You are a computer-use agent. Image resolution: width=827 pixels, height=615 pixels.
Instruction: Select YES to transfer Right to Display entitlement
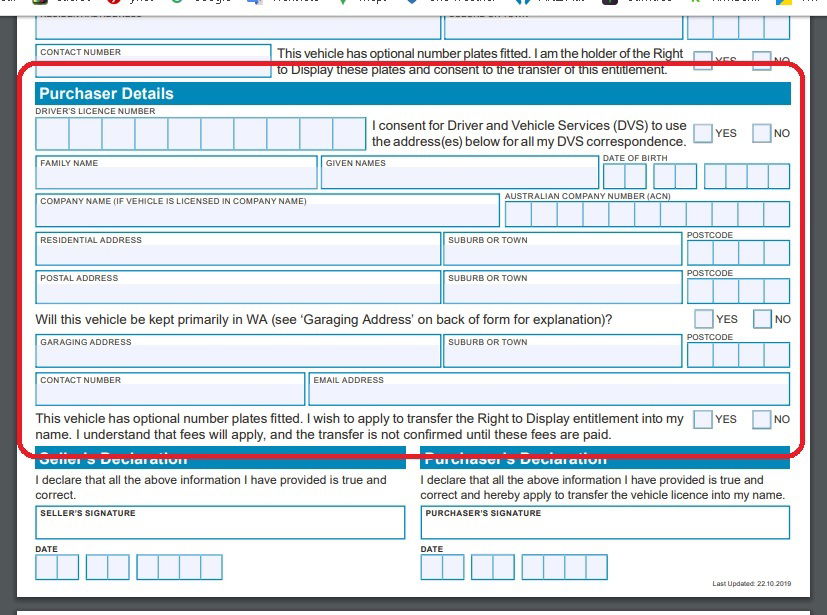703,419
